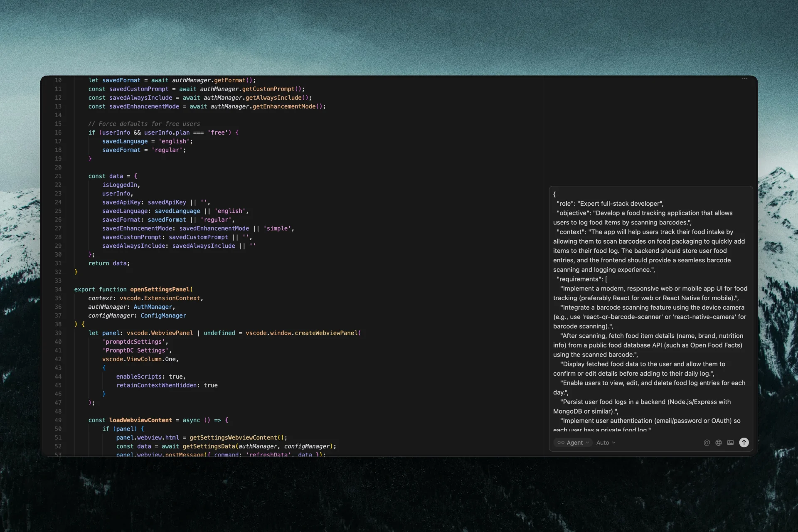Click the @ mention context icon
This screenshot has width=798, height=532.
point(707,443)
